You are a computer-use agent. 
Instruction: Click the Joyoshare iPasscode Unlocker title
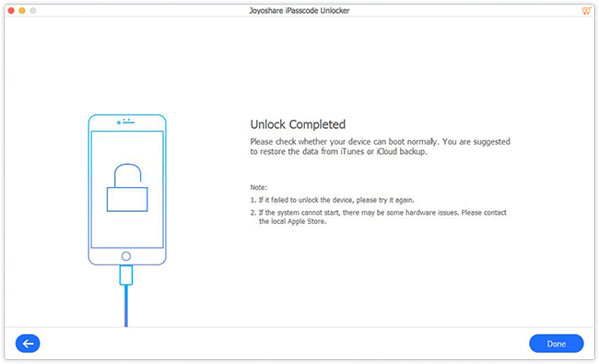(299, 11)
